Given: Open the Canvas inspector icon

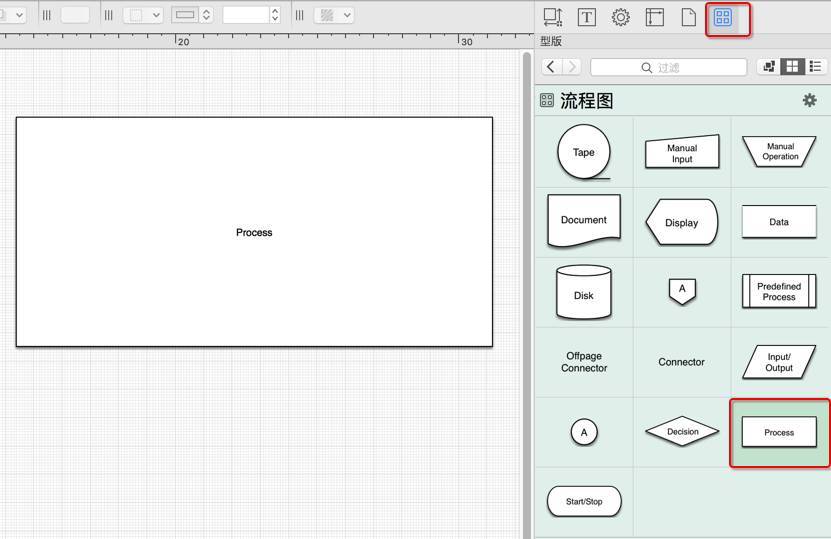Looking at the screenshot, I should point(655,17).
